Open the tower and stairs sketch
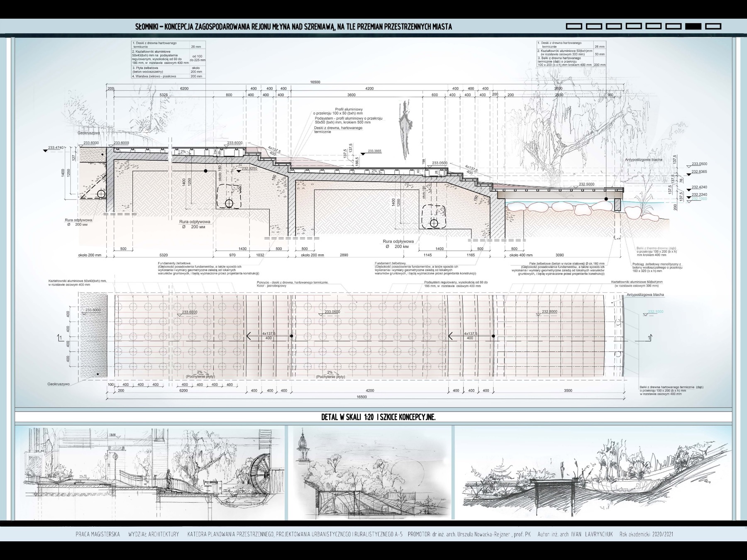Viewport: 747px width, 560px height. (x=369, y=472)
